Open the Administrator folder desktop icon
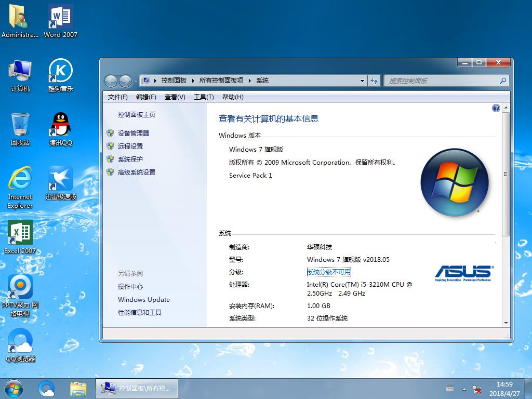This screenshot has height=399, width=532. click(x=19, y=21)
